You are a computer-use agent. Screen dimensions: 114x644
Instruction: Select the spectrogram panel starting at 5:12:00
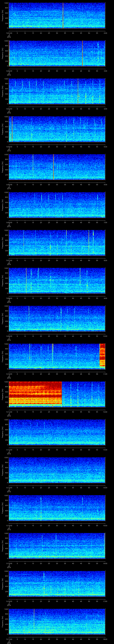pos(57,432)
